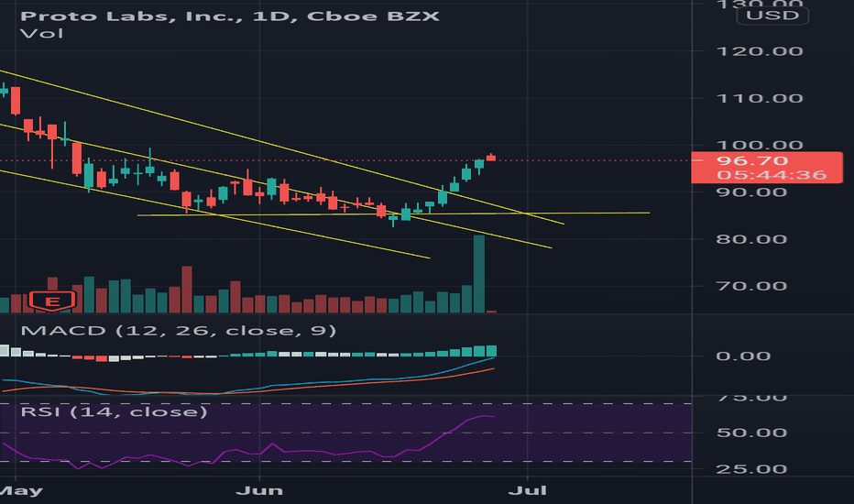This screenshot has width=854, height=504.
Task: Click the 110.00 price axis label
Action: tap(760, 99)
